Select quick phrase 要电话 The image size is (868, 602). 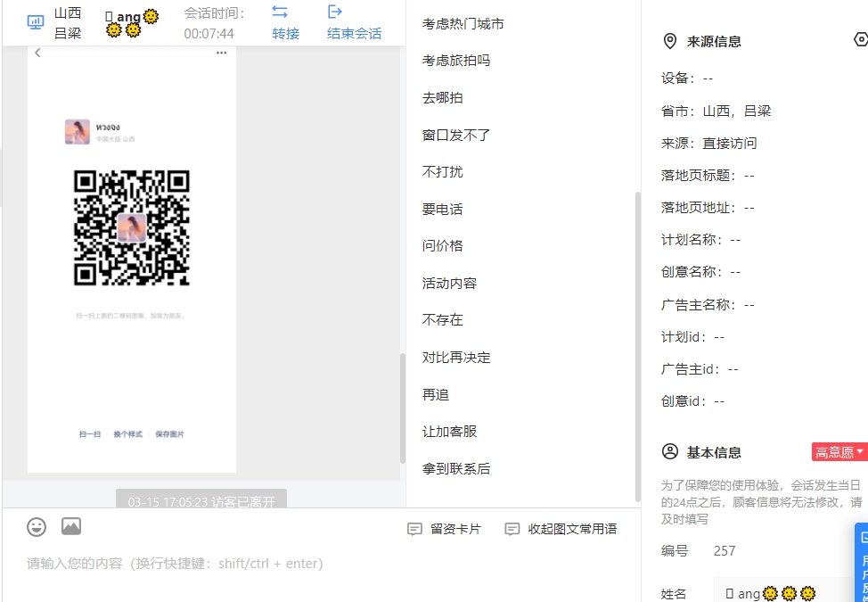tap(442, 209)
